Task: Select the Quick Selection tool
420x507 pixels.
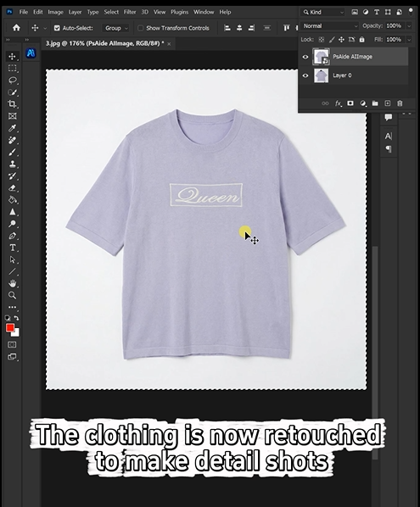Action: (x=12, y=92)
